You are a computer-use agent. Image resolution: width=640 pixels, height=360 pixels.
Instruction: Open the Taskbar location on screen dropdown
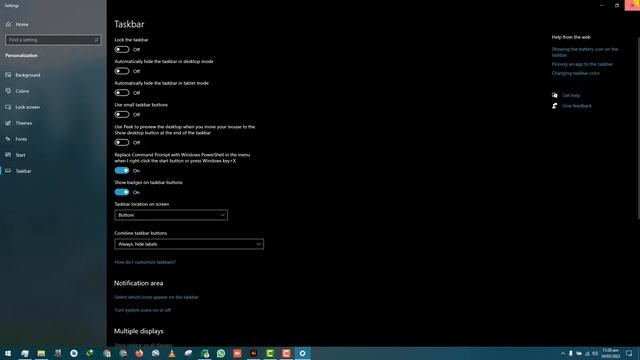coord(171,215)
